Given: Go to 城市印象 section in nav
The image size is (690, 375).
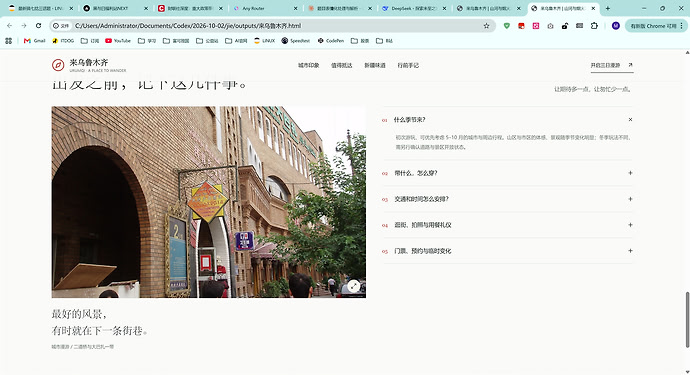Looking at the screenshot, I should (x=308, y=65).
